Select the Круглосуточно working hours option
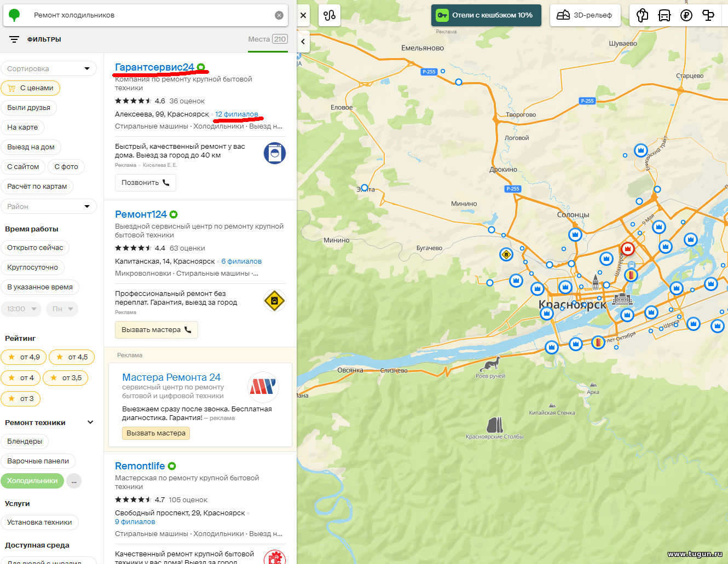Image resolution: width=728 pixels, height=564 pixels. [32, 267]
